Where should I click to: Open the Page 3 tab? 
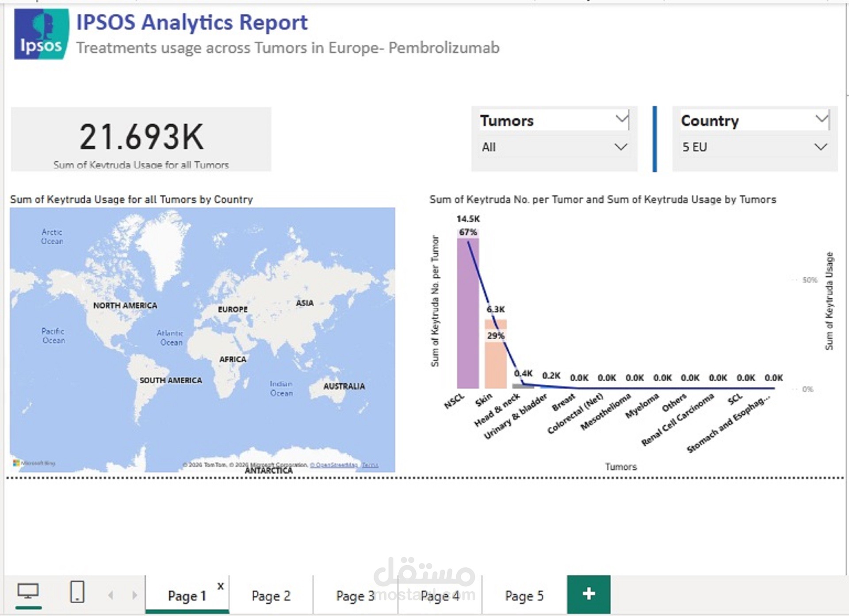tap(355, 596)
